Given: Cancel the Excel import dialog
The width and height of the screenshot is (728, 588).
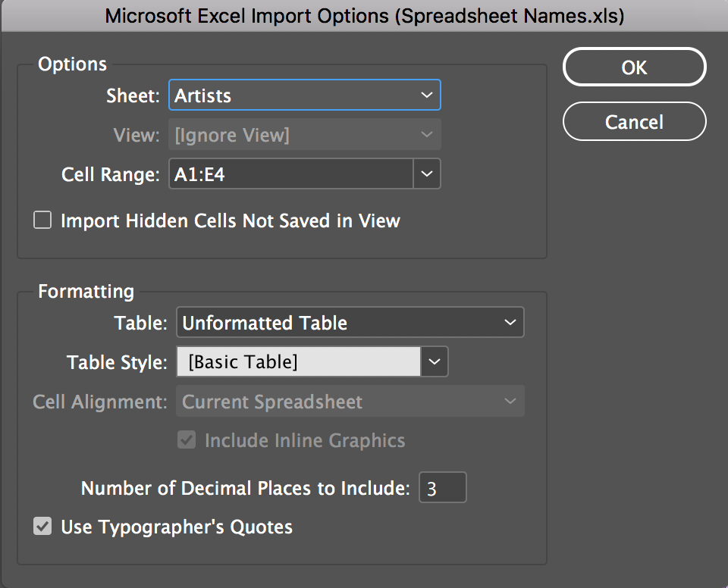Looking at the screenshot, I should click(634, 122).
